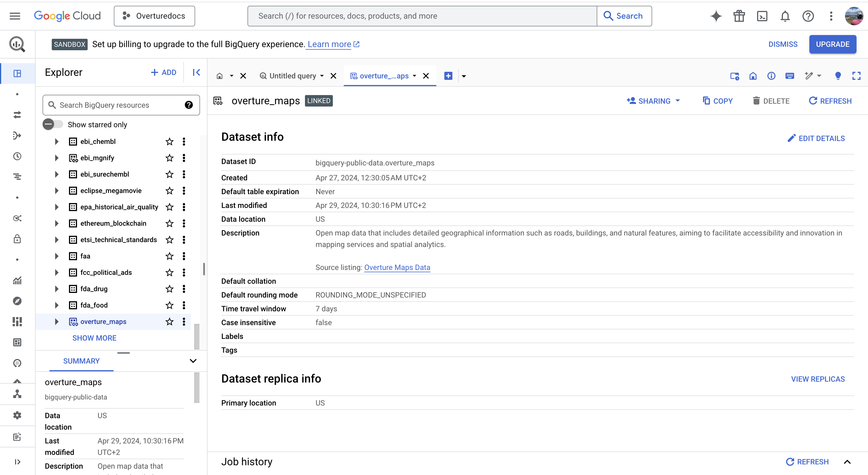Click the BigQuery product logo icon
The width and height of the screenshot is (868, 475).
point(17,44)
